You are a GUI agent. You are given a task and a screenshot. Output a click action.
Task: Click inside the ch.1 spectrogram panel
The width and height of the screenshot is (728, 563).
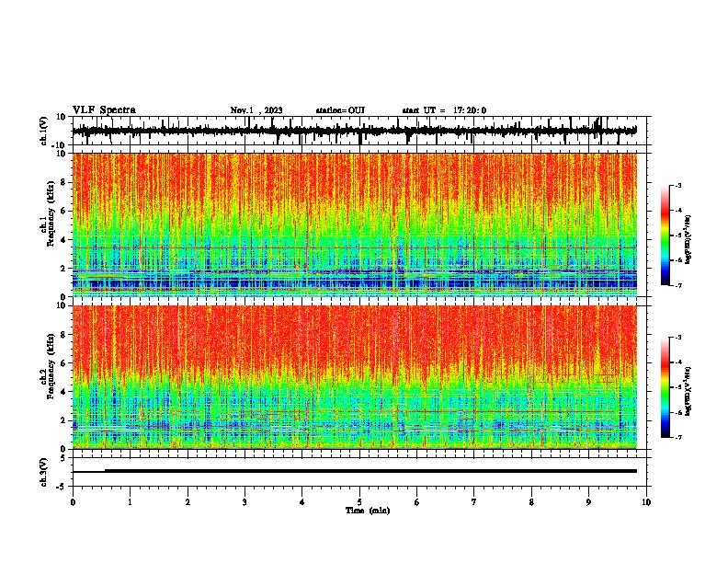354,224
